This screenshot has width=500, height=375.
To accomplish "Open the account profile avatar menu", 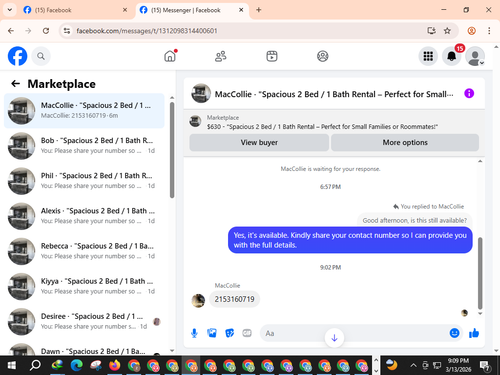I will [x=475, y=56].
